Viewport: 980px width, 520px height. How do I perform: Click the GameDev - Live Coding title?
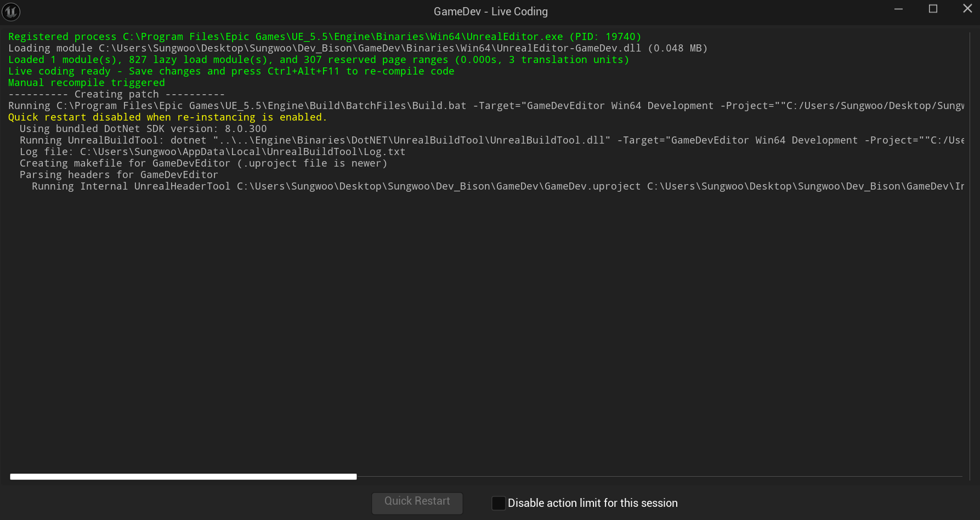pos(491,12)
